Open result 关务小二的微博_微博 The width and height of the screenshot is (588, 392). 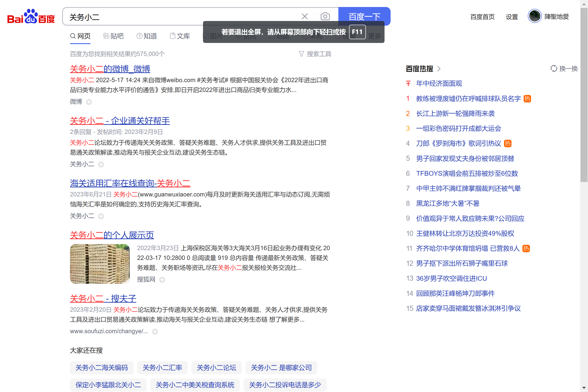pyautogui.click(x=110, y=69)
